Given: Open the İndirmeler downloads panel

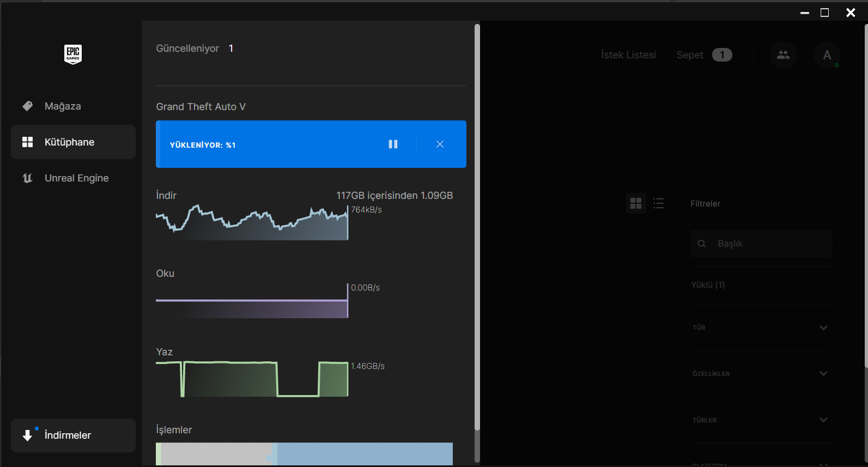Looking at the screenshot, I should pos(73,435).
